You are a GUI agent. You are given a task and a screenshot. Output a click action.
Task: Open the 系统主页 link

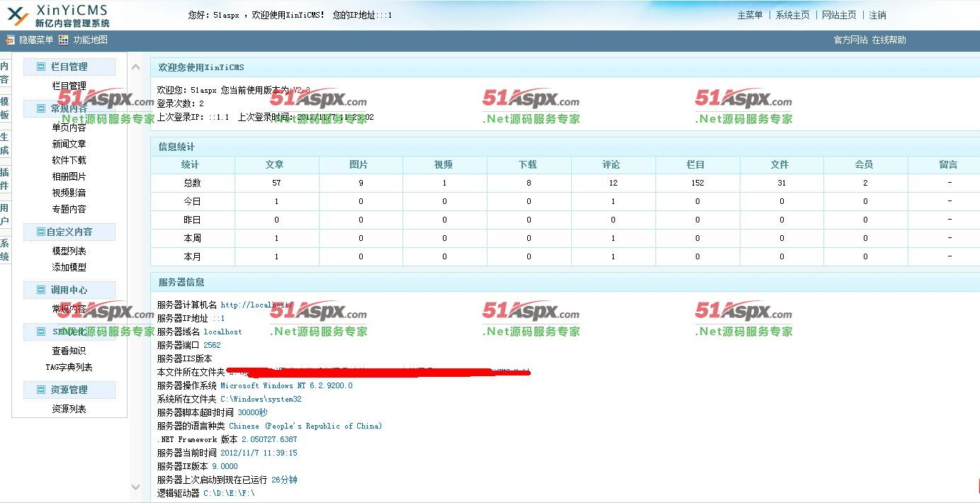(792, 16)
